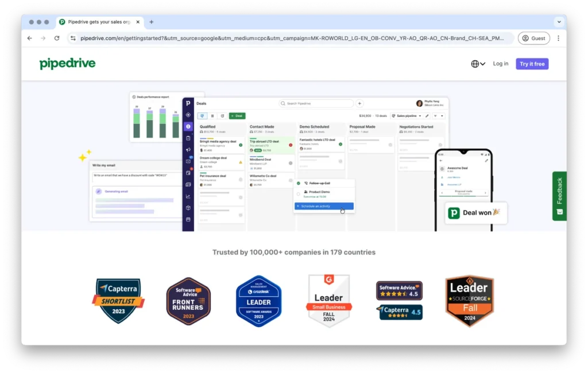Reload the Pipedrive page
The height and width of the screenshot is (373, 588).
point(57,38)
